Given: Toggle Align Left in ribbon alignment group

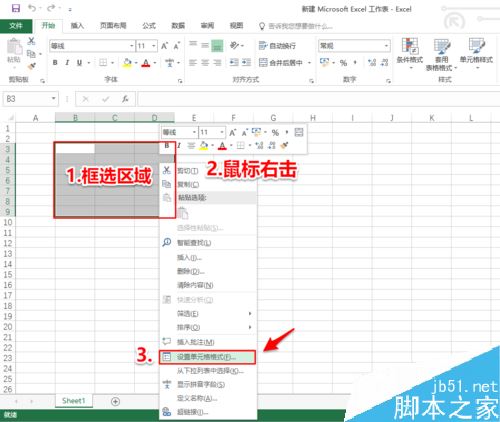Looking at the screenshot, I should point(193,62).
